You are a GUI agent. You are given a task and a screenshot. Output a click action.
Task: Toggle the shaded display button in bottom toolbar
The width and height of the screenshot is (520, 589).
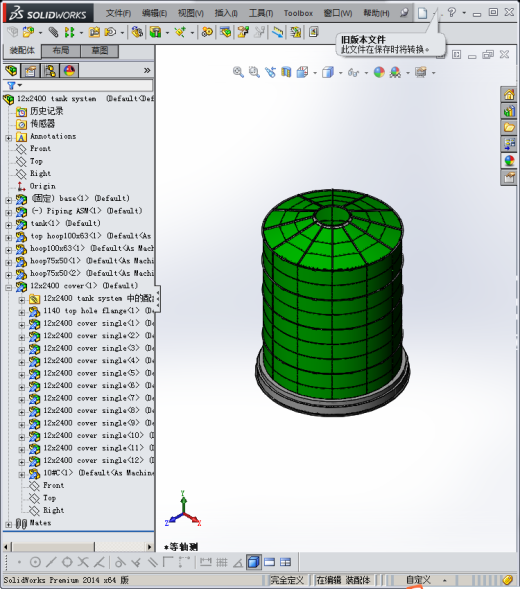254,562
